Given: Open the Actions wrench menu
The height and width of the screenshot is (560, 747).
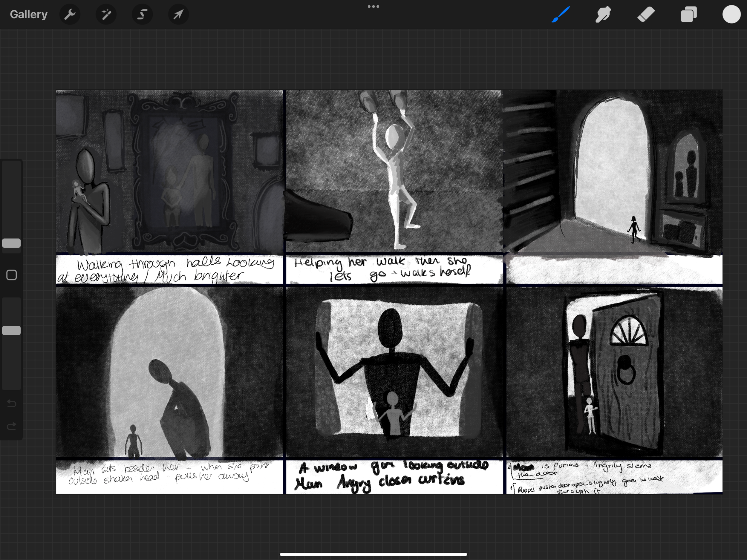Looking at the screenshot, I should coord(70,15).
